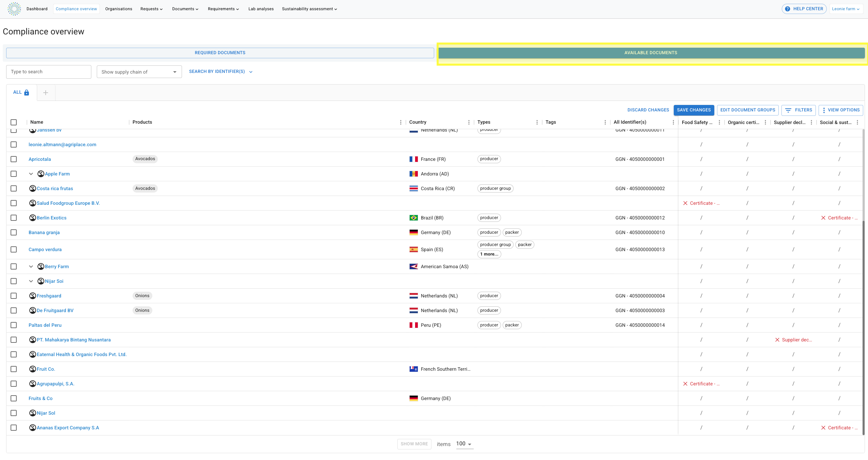This screenshot has width=868, height=460.
Task: Click the no-account icon beside Fruit Co.
Action: coord(33,369)
